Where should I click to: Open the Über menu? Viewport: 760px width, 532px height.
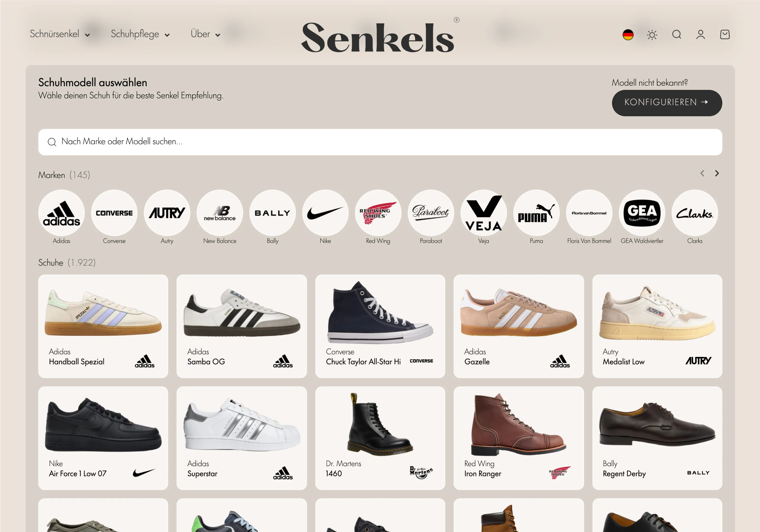[x=206, y=34]
